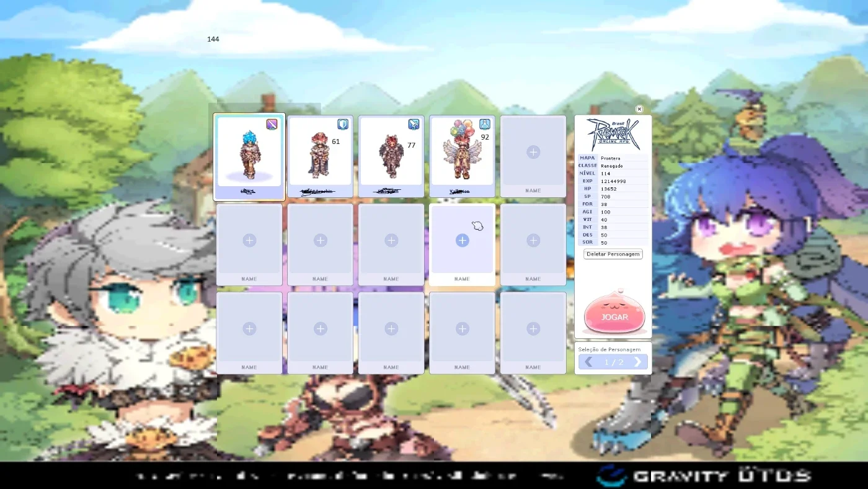Click the bright plus icon in the highlighted slot
868x489 pixels.
(x=462, y=240)
